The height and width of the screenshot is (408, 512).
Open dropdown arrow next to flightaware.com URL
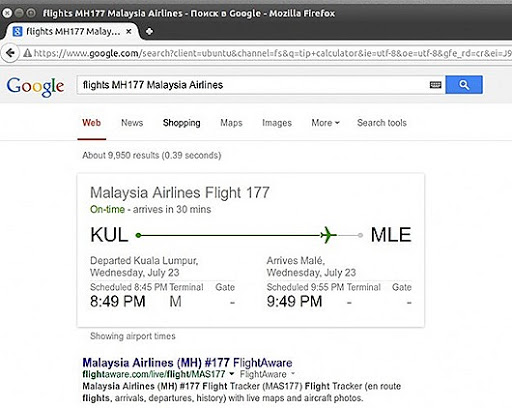tap(232, 374)
